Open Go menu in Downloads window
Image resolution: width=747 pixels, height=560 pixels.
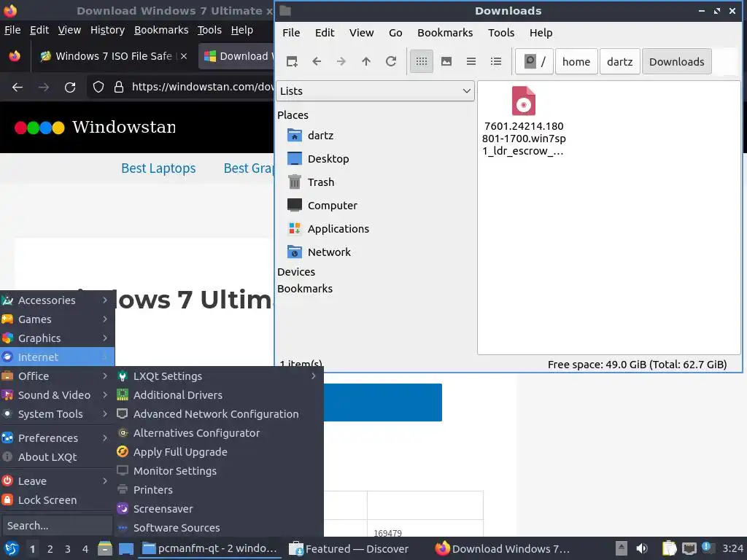pyautogui.click(x=395, y=33)
